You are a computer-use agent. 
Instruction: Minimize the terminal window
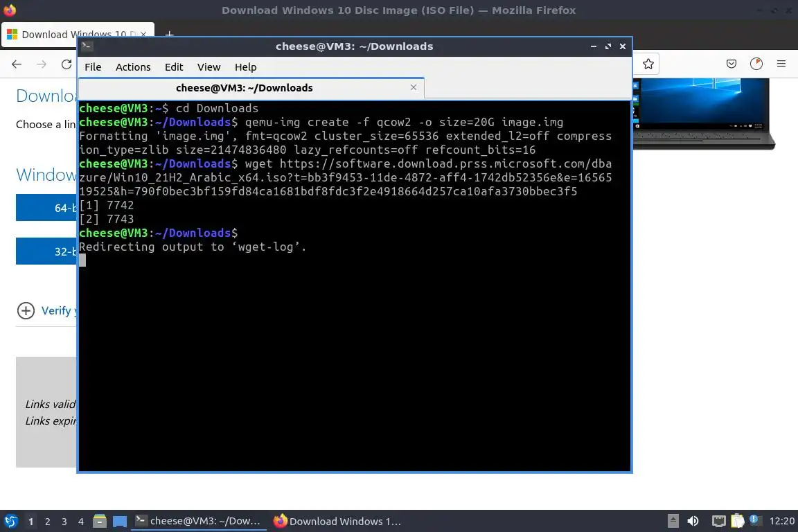click(x=594, y=46)
